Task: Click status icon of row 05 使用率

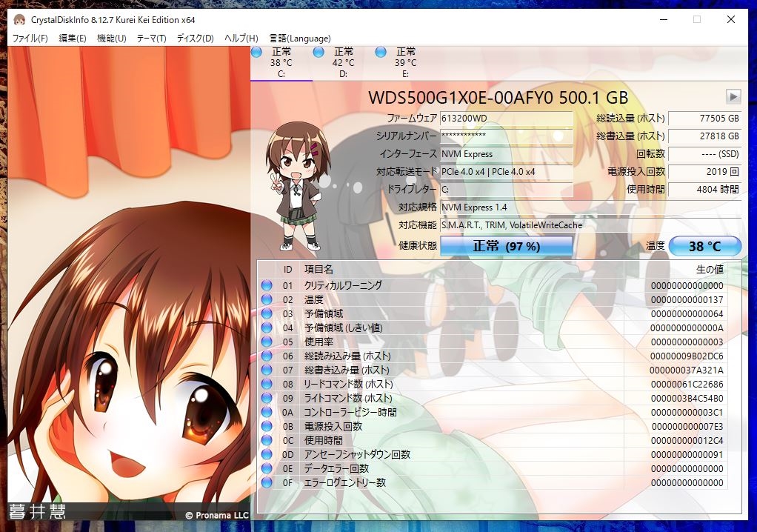Action: 267,342
